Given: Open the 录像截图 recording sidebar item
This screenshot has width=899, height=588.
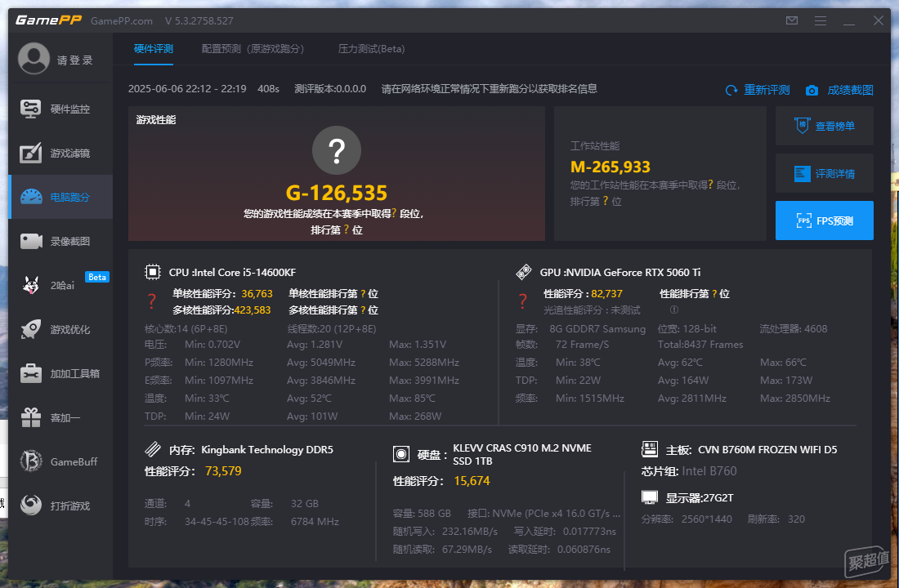Looking at the screenshot, I should pyautogui.click(x=60, y=241).
